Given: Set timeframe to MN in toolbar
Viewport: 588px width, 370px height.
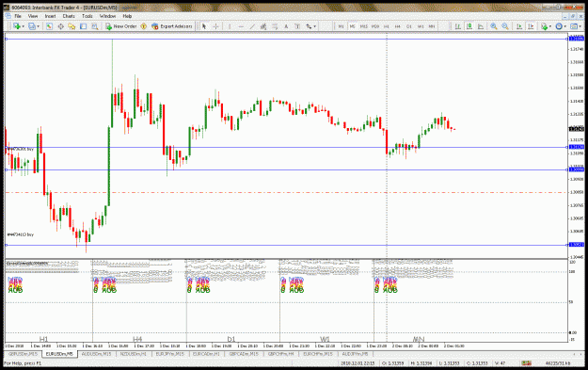Looking at the screenshot, I should pyautogui.click(x=432, y=26).
